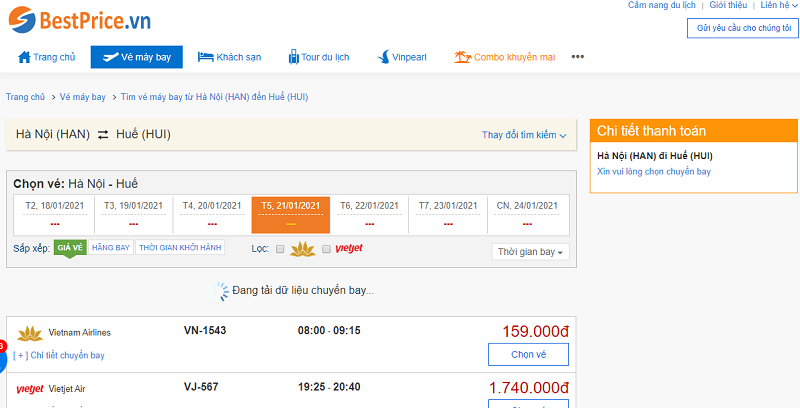Select date tab CN, 24/01/2021

(x=527, y=215)
